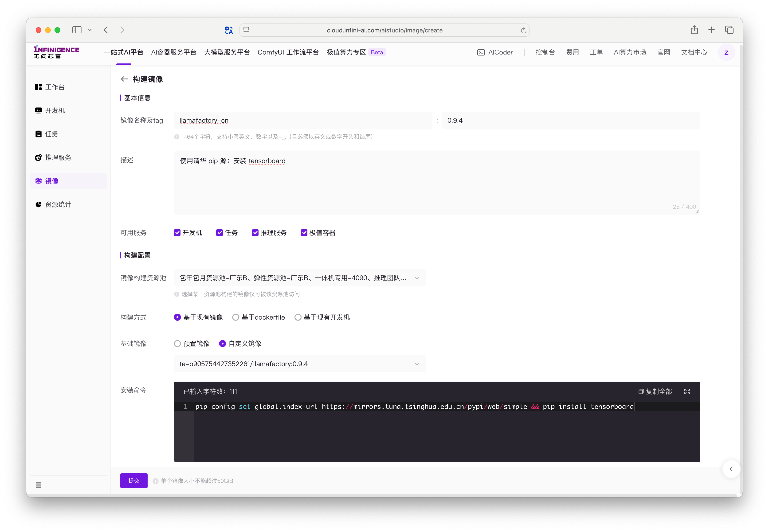Click the 提交 submit button

pyautogui.click(x=134, y=481)
